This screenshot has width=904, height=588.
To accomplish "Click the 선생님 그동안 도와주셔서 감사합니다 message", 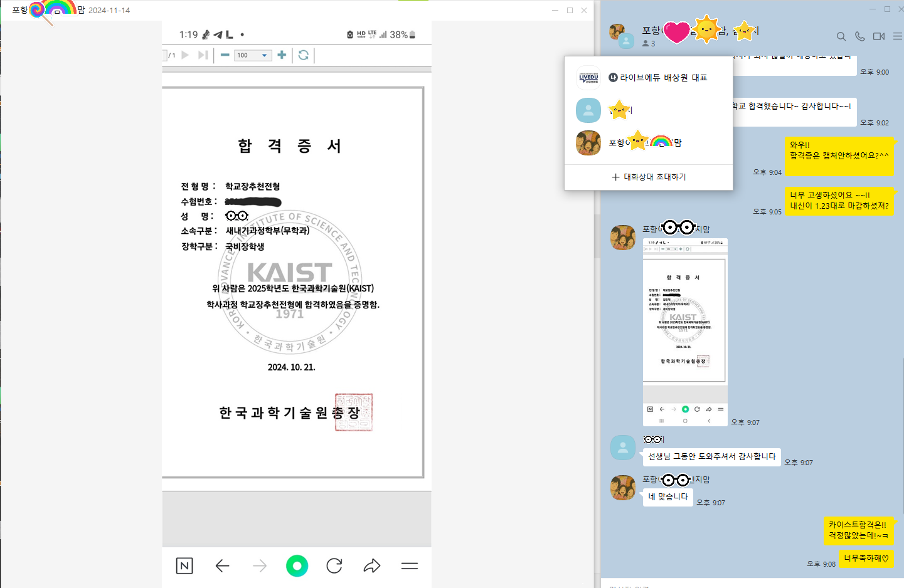I will pos(711,456).
